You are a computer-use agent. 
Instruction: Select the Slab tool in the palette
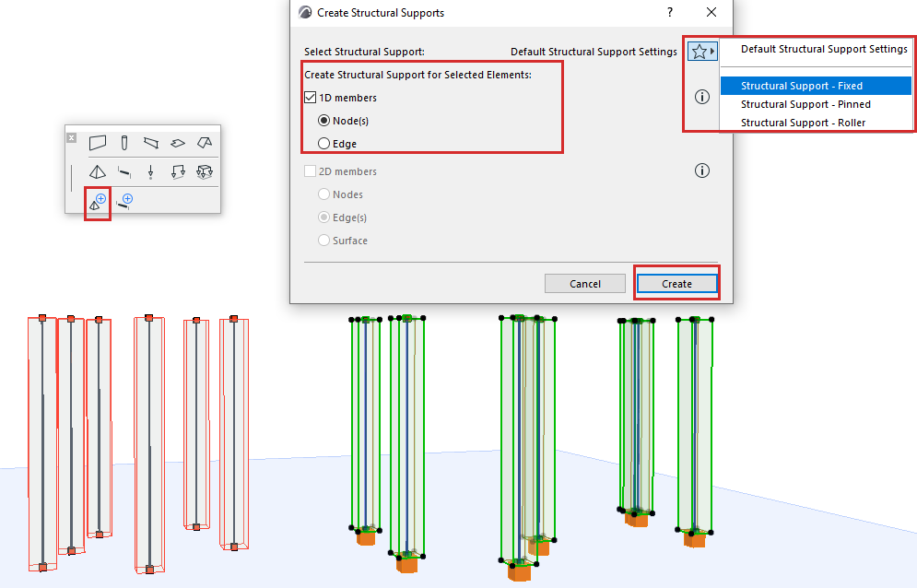(x=178, y=142)
